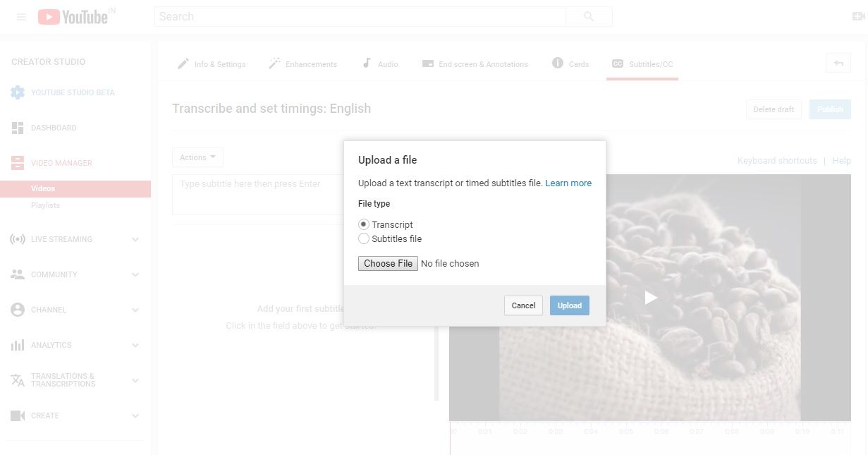Click the Community people icon
The height and width of the screenshot is (455, 868).
pos(18,274)
